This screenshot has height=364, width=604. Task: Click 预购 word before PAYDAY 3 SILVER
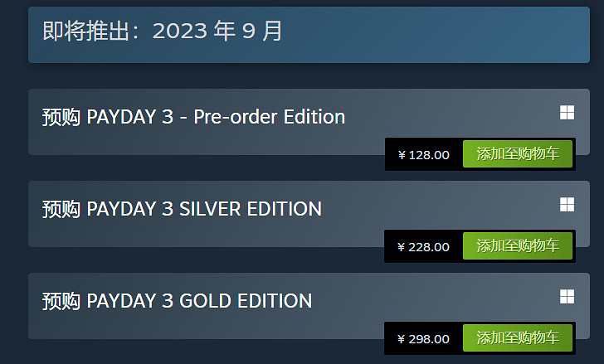pyautogui.click(x=61, y=209)
